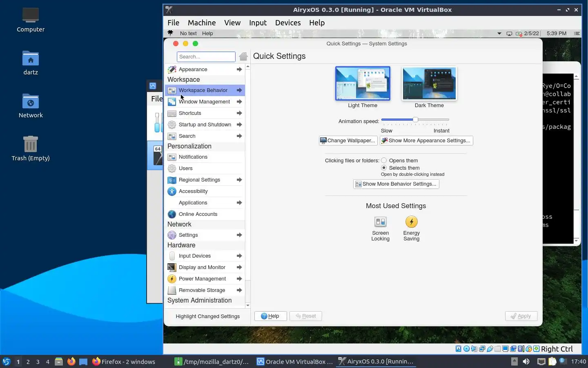Expand Power Management submenu arrow
The height and width of the screenshot is (368, 588).
point(239,279)
